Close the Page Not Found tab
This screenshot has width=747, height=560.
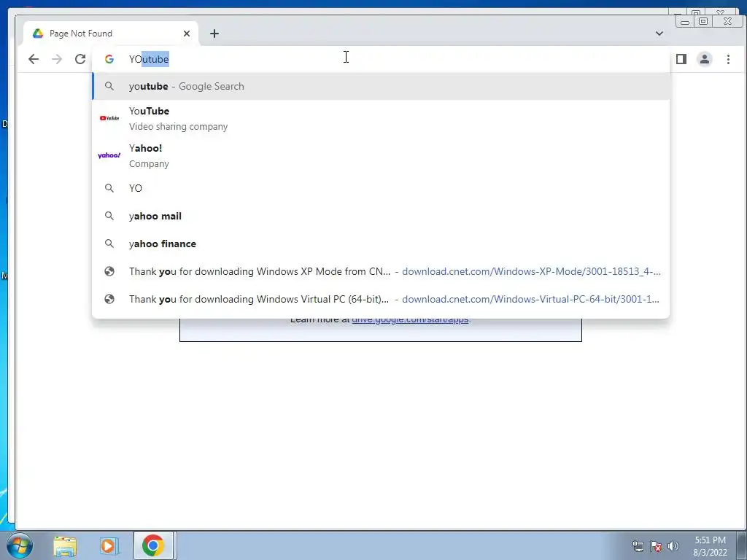(187, 34)
